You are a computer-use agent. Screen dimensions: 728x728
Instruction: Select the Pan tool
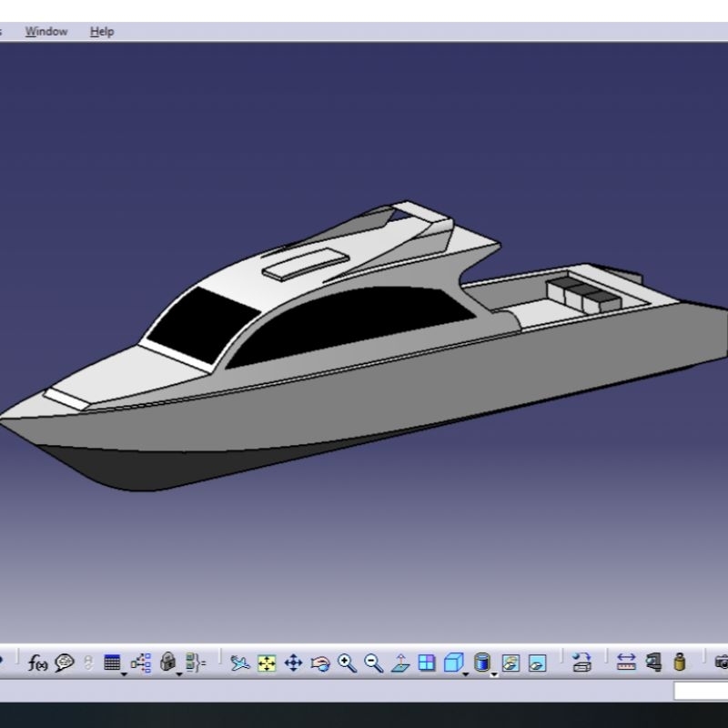pos(293,664)
